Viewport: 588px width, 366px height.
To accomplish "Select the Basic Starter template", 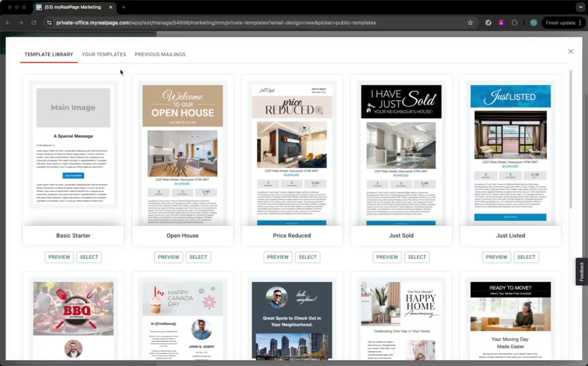I will tap(89, 257).
